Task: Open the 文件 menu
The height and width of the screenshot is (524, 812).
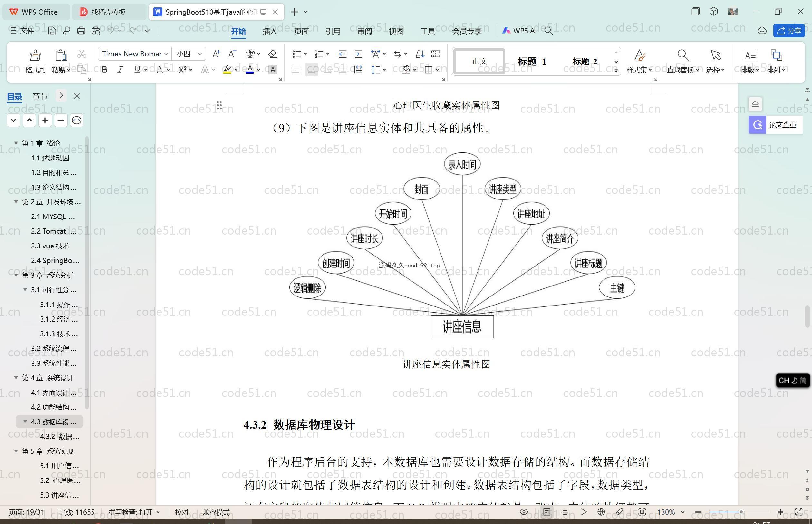Action: tap(22, 31)
